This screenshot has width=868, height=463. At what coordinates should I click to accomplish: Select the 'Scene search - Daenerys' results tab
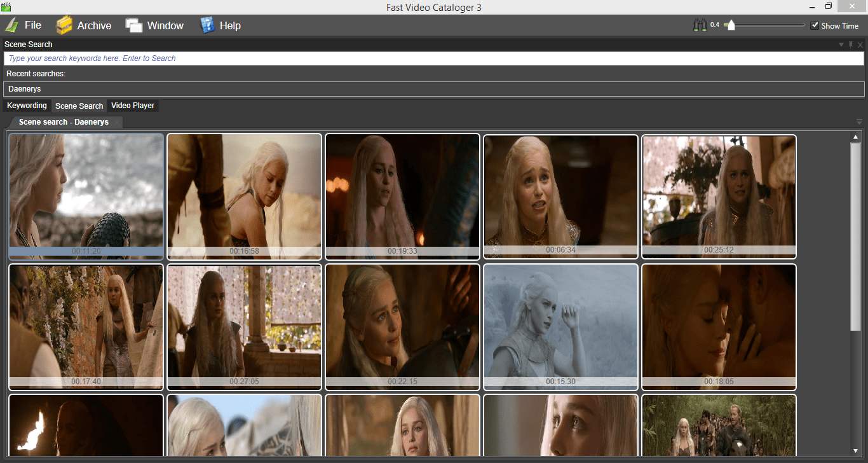64,122
